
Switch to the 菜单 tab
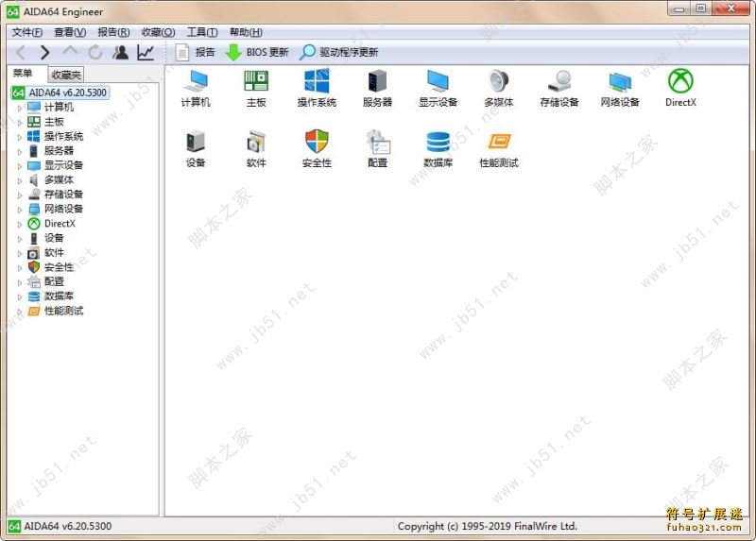(x=23, y=74)
